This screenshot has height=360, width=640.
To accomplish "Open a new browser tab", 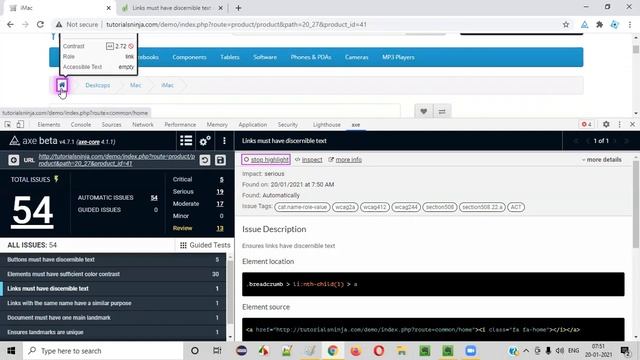I will click(238, 8).
